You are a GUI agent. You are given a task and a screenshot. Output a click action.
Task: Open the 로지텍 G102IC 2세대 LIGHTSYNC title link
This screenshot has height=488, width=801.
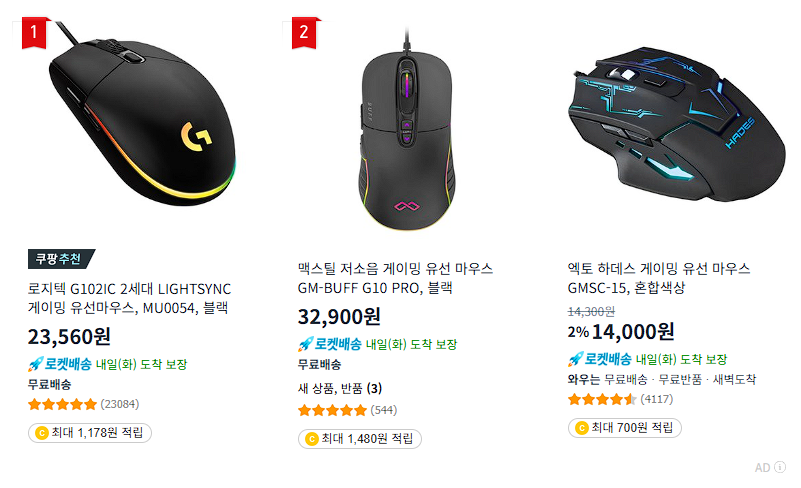click(x=129, y=298)
